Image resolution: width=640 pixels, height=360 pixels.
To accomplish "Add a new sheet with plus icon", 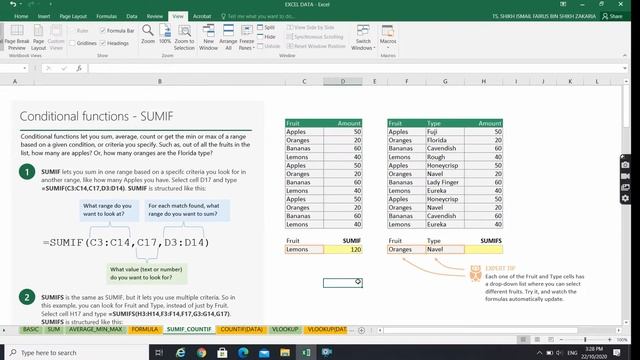I will click(x=361, y=330).
